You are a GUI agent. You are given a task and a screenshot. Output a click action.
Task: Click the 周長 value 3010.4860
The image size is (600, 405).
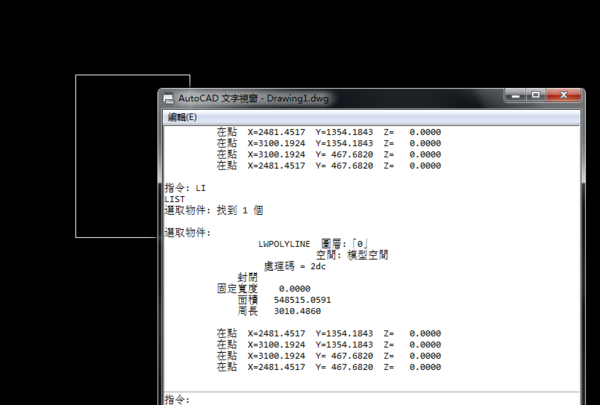point(297,311)
